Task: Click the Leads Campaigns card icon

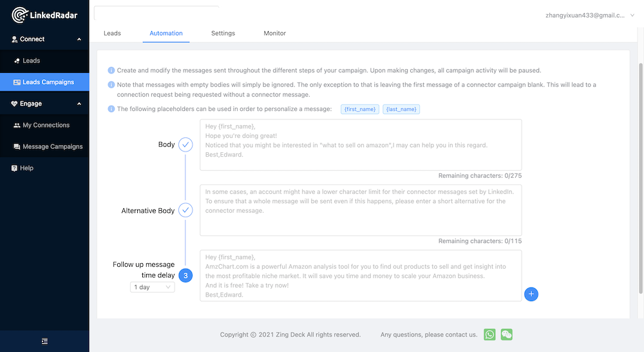Action: (17, 83)
